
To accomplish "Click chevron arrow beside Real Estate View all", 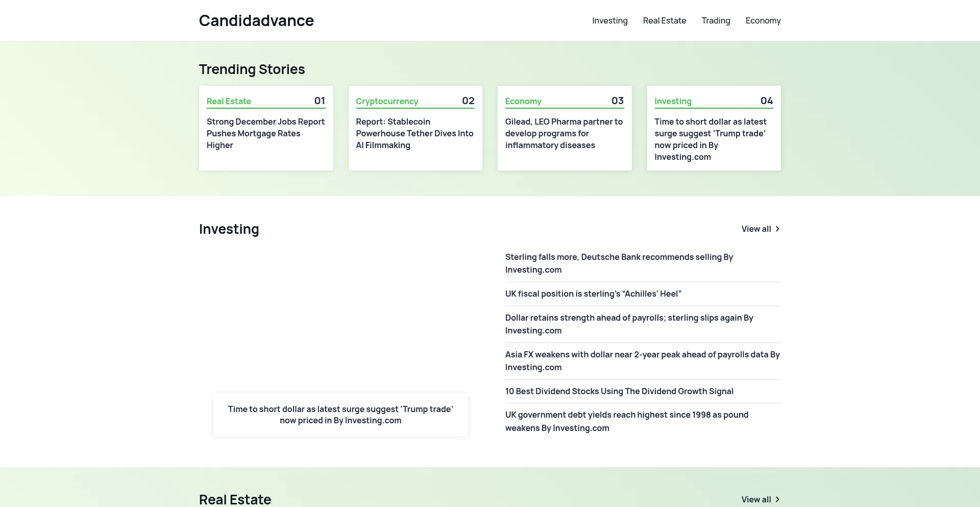I will (x=777, y=499).
